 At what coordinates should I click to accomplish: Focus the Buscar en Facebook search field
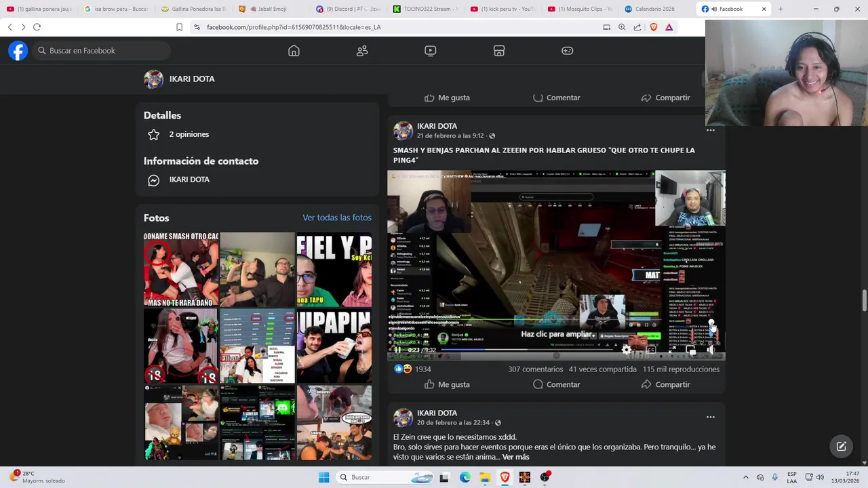[102, 51]
